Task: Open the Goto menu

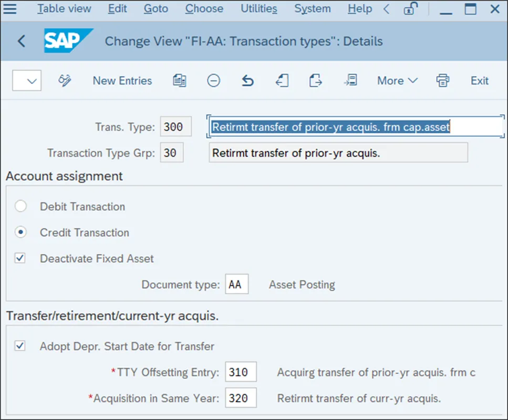Action: pyautogui.click(x=156, y=9)
